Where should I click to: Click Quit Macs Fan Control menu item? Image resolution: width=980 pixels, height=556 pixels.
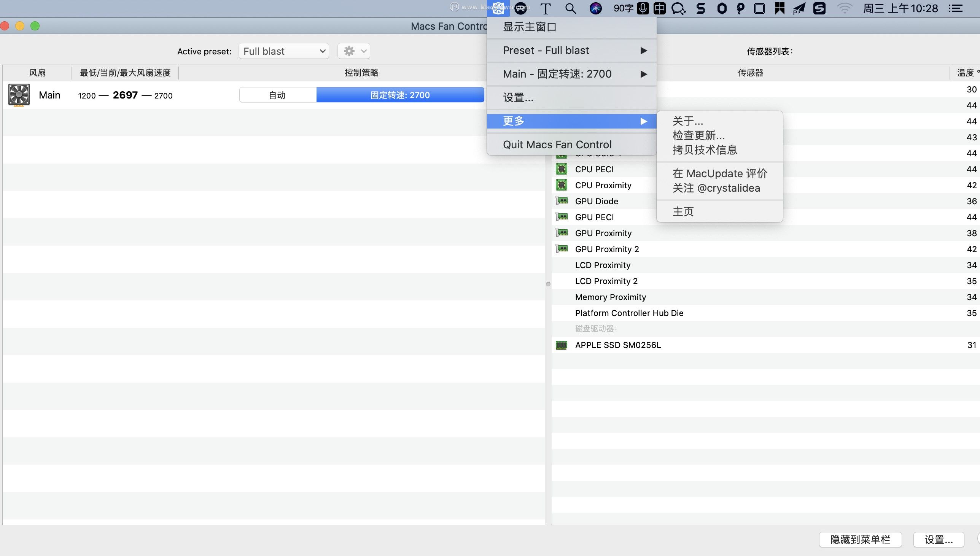[557, 144]
